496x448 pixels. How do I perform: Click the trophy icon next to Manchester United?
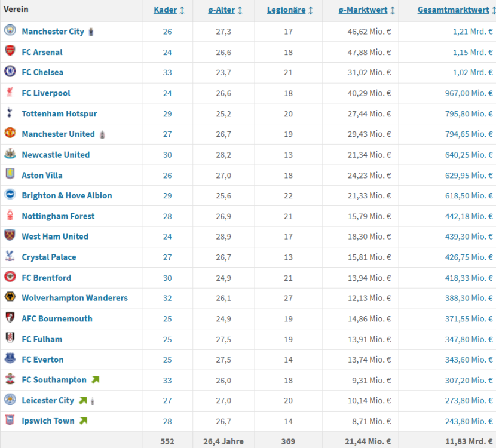click(102, 134)
